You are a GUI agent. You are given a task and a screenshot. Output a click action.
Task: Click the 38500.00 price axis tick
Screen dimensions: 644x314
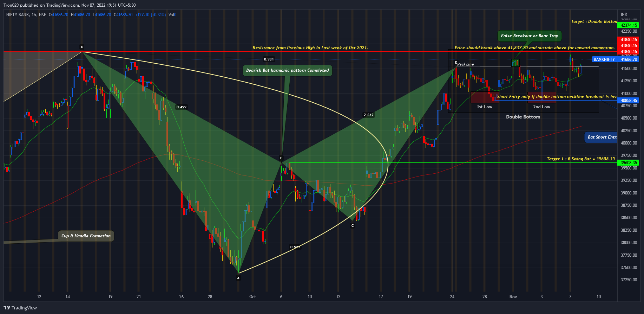tap(629, 218)
